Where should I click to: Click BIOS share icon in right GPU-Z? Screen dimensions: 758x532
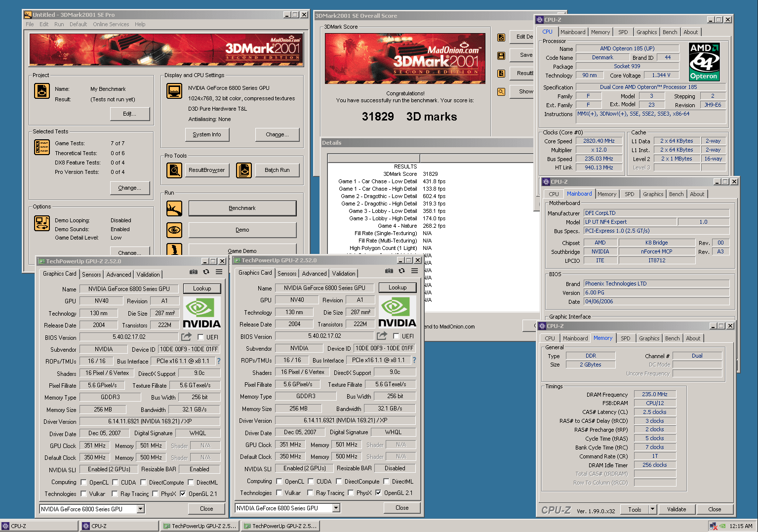[382, 336]
